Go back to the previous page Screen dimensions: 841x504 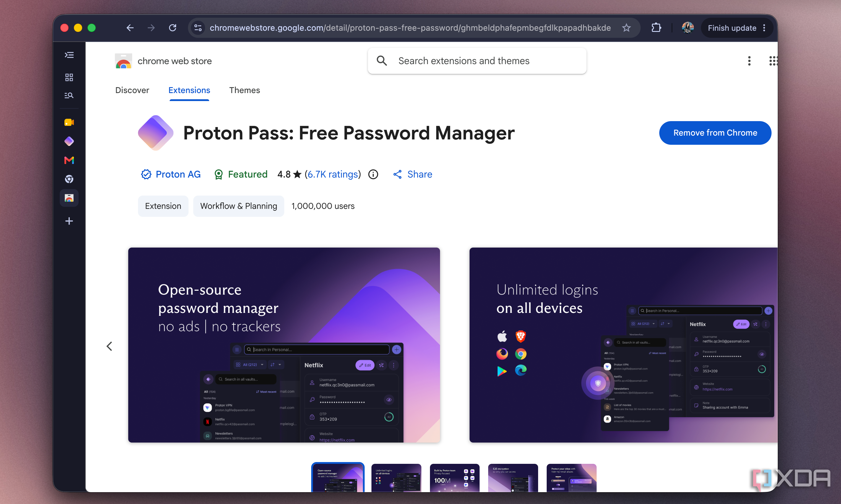pyautogui.click(x=130, y=28)
